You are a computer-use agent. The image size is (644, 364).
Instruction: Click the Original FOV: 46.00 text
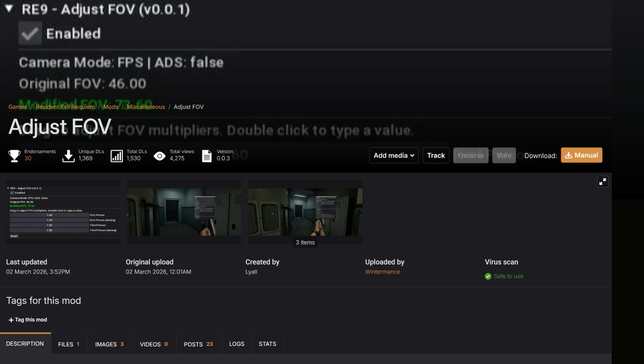[83, 84]
